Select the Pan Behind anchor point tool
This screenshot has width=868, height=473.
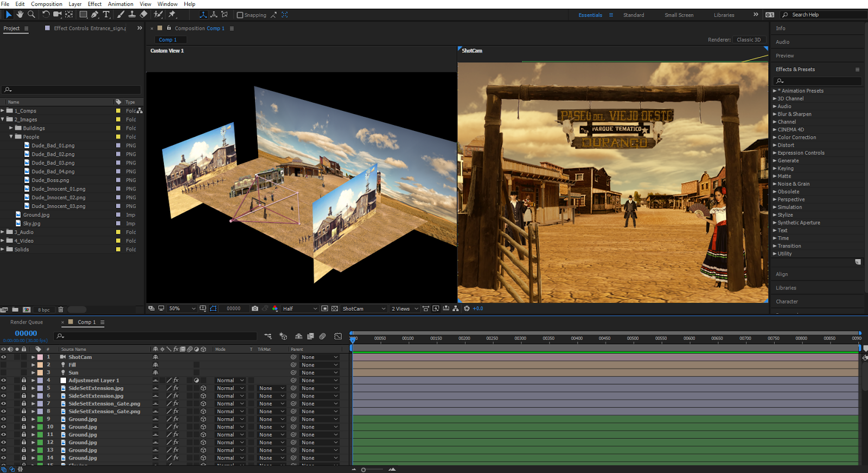[69, 15]
